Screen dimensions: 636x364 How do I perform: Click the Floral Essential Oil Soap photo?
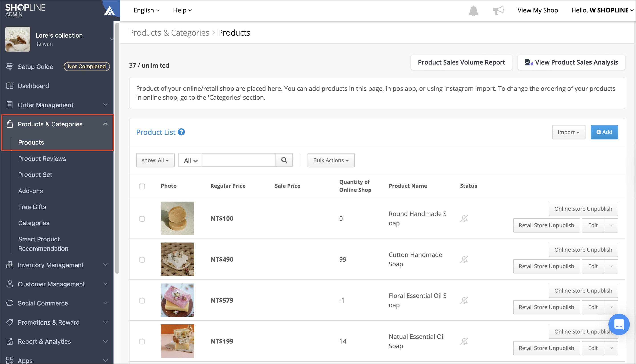pyautogui.click(x=178, y=300)
